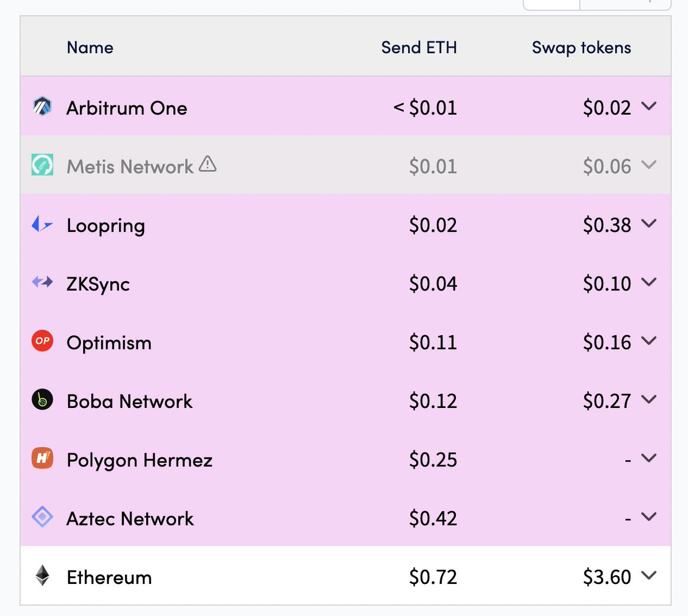Click the Ethereum logo icon
Screen dimensions: 688x616
[42, 576]
